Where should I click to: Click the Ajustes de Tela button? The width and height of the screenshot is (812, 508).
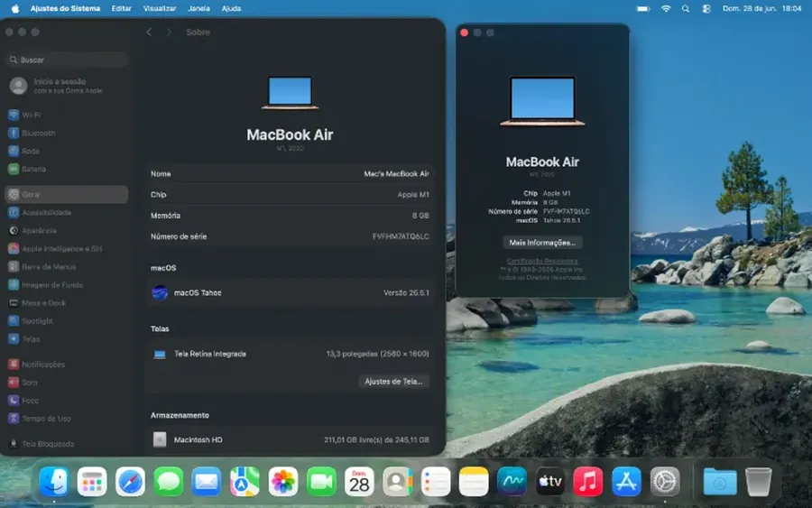[x=393, y=381]
